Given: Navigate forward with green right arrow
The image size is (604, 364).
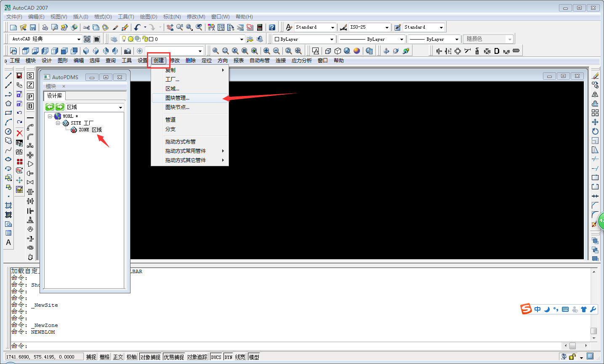Looking at the screenshot, I should [60, 107].
